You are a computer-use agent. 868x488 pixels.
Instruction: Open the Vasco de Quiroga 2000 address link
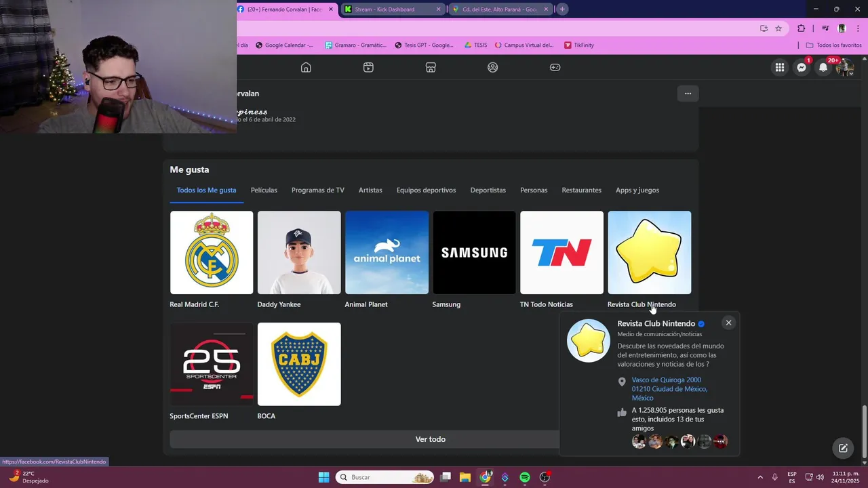pyautogui.click(x=669, y=389)
